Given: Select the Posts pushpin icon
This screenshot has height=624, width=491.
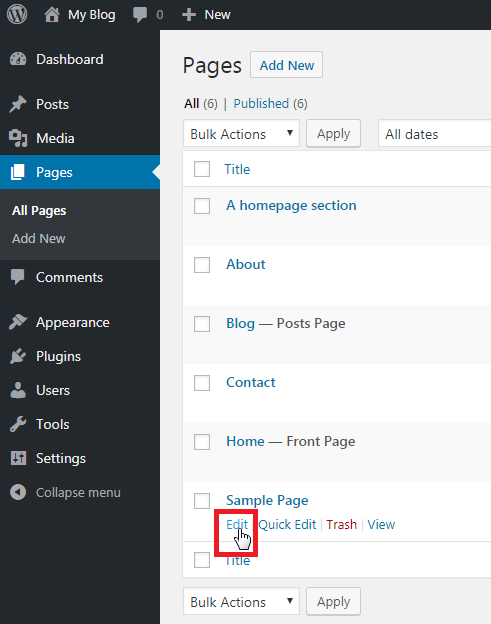Looking at the screenshot, I should pyautogui.click(x=18, y=104).
